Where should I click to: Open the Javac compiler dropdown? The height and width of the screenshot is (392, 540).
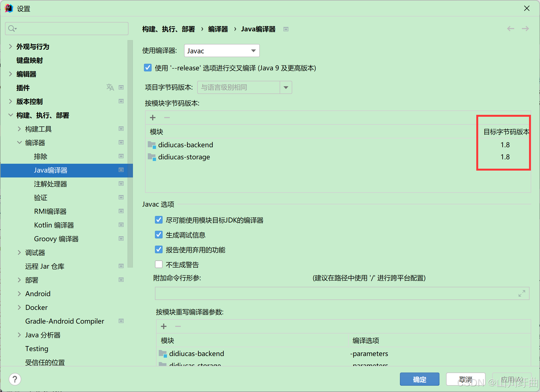coord(222,51)
